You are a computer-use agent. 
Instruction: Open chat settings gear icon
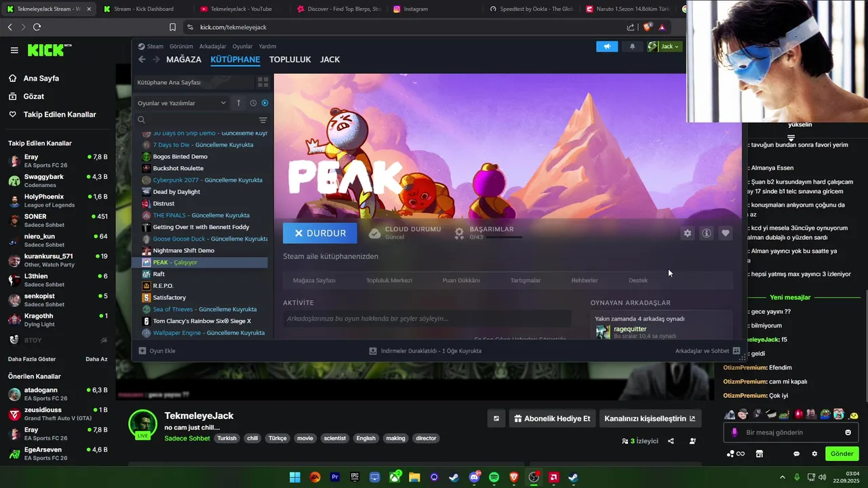(x=814, y=454)
